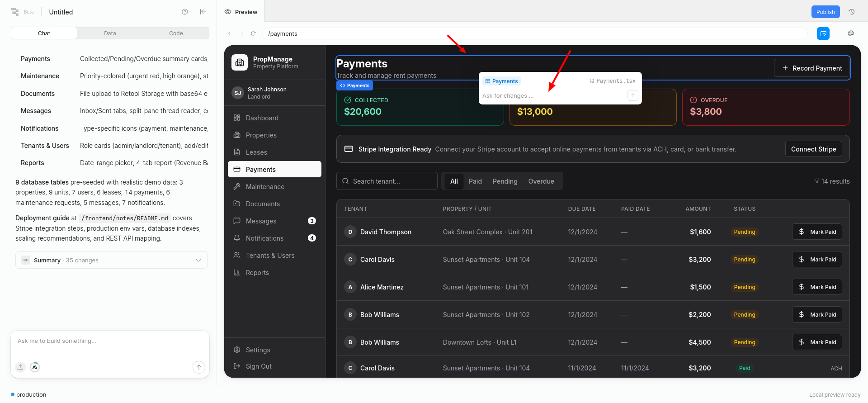Filter payments by All
The height and width of the screenshot is (403, 868).
454,181
